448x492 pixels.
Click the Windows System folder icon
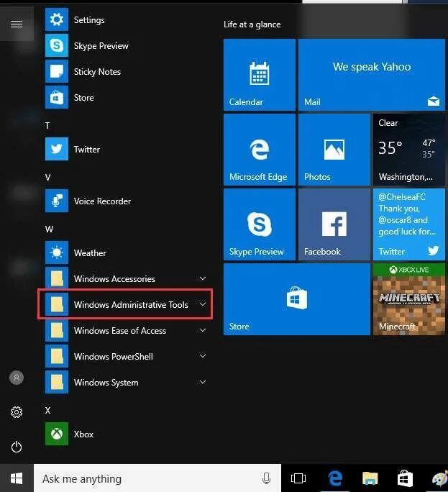(x=57, y=382)
